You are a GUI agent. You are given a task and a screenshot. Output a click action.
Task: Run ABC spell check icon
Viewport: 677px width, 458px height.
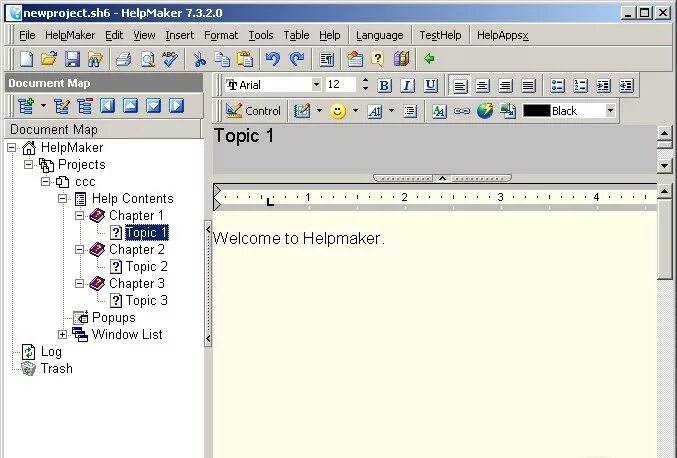(170, 59)
